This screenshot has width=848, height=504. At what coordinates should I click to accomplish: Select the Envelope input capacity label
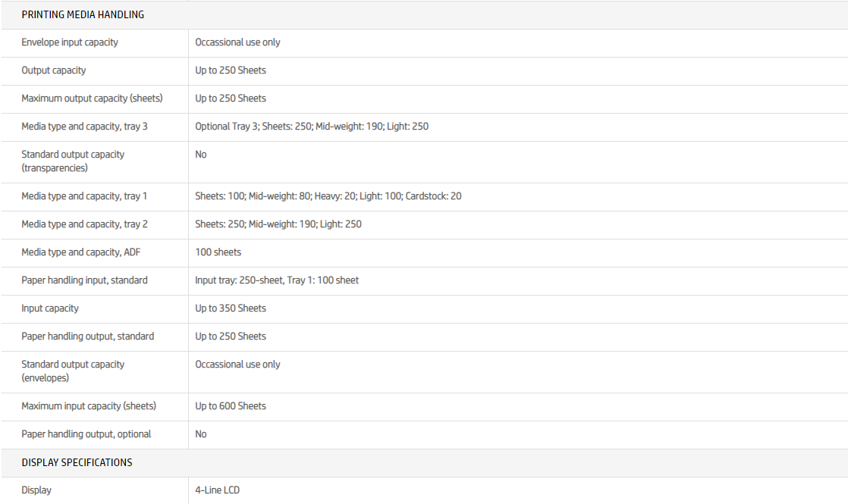point(70,42)
